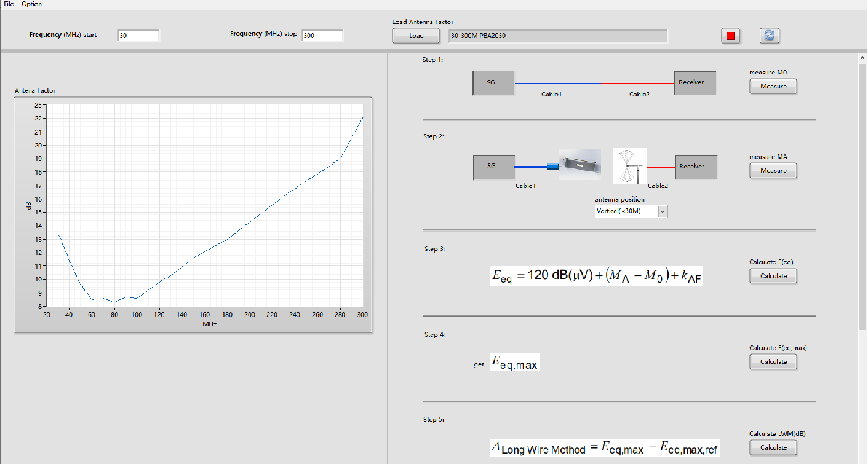Click the blue refresh icon

(769, 36)
